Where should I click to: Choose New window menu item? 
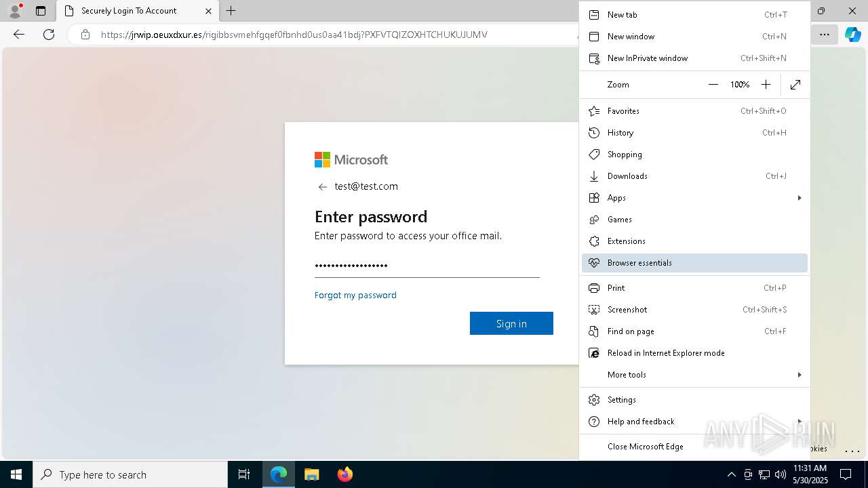[694, 37]
